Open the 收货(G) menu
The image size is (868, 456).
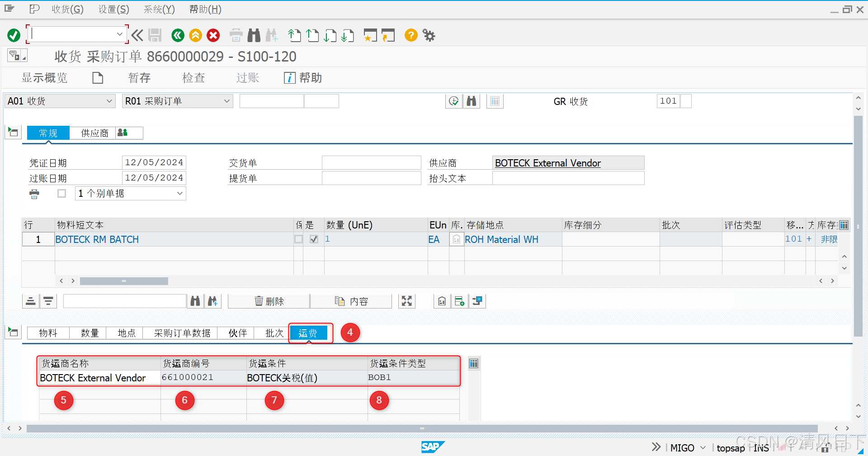click(x=67, y=9)
